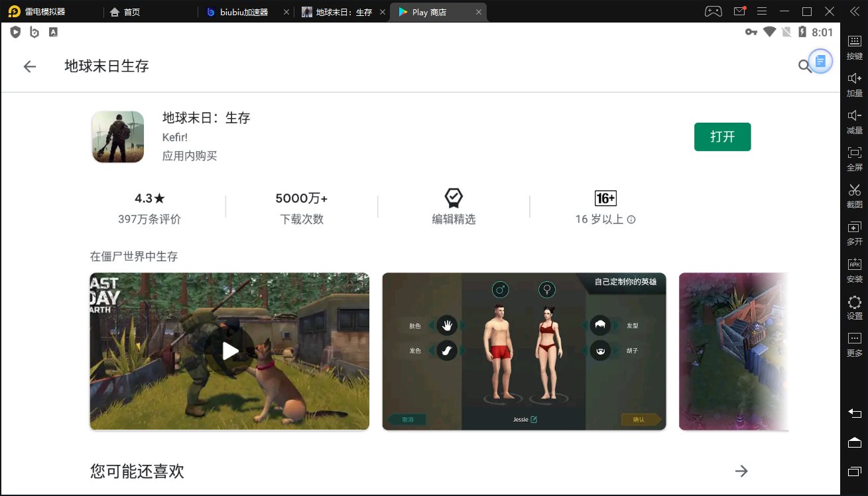Click the 5000万+ download count

point(302,198)
